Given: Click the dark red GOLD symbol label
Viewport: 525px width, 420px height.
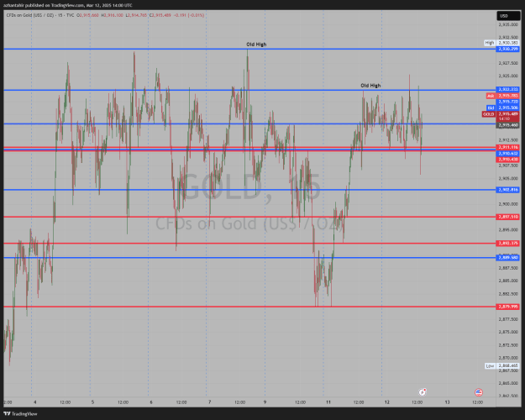Looking at the screenshot, I should pos(489,114).
